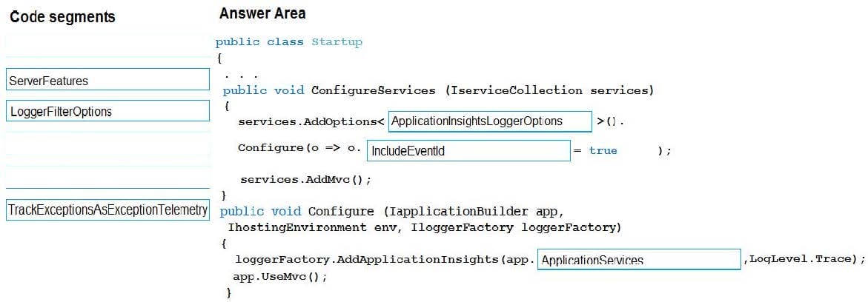Screen dimensions: 868x302
Task: Click the IserviceCollection services parameter
Action: (549, 90)
